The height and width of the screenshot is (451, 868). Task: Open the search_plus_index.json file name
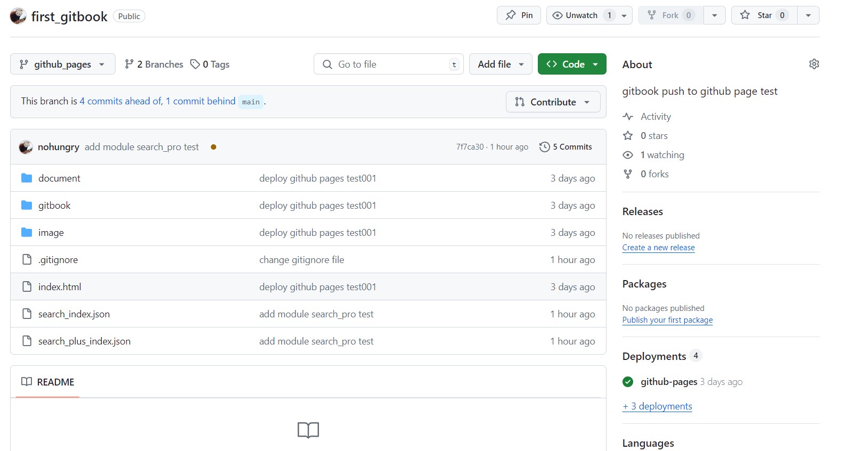pos(84,341)
